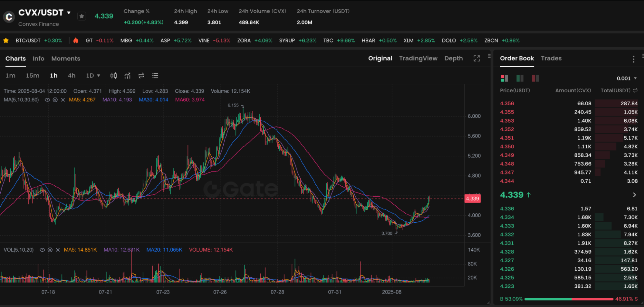Open the 1D timeframe dropdown
Image resolution: width=644 pixels, height=307 pixels.
[93, 76]
